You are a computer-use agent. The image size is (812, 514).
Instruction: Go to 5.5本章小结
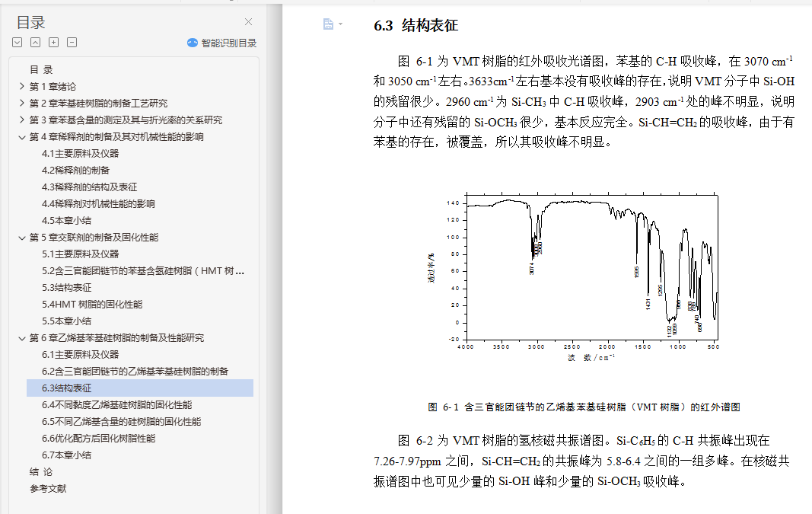[66, 321]
